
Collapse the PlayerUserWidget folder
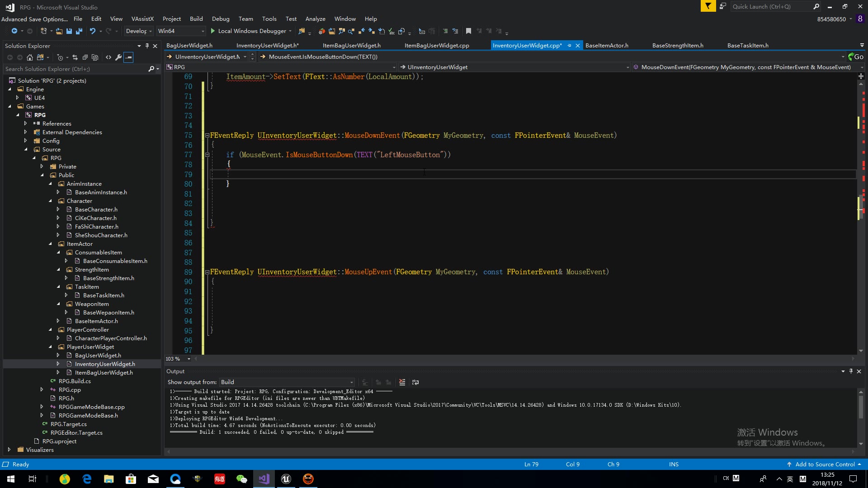51,347
